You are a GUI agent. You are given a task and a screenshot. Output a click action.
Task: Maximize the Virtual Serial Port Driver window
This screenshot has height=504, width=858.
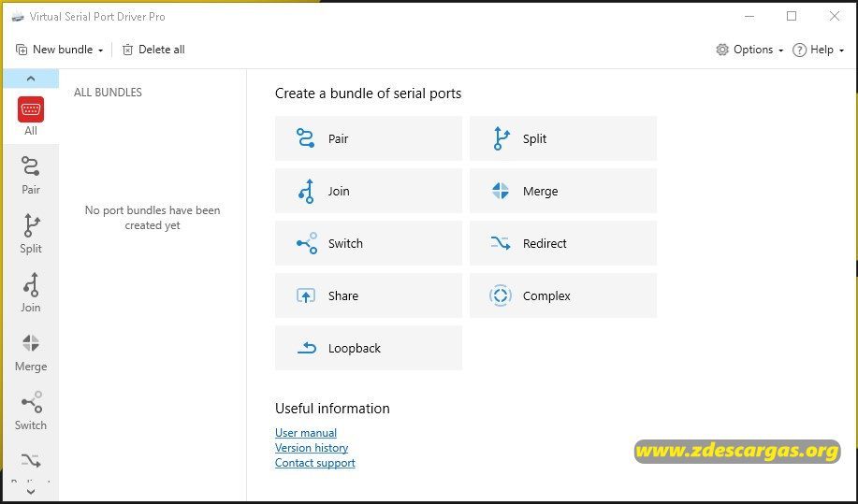(x=792, y=17)
